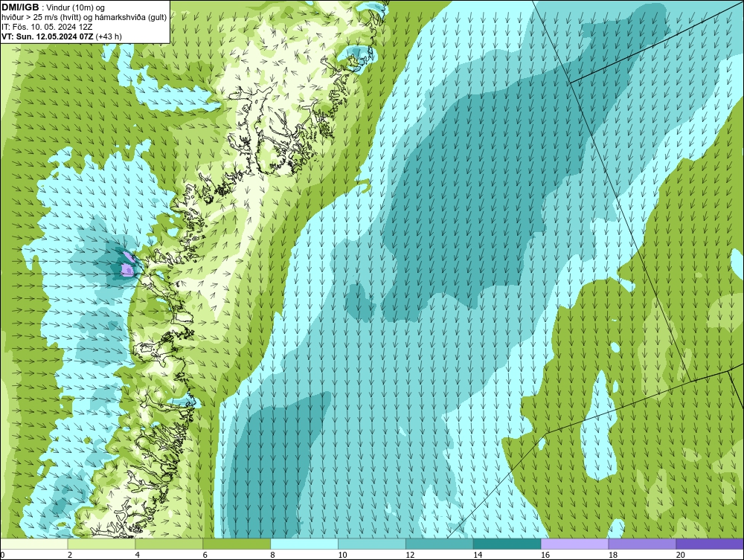
Task: Click the 'VT: Sun. 12.05.2024 07Z' line
Action: tap(48, 36)
